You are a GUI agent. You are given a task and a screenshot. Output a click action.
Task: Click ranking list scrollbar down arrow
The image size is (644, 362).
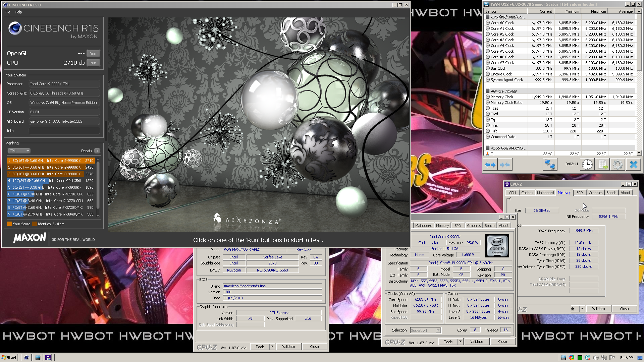(x=98, y=216)
